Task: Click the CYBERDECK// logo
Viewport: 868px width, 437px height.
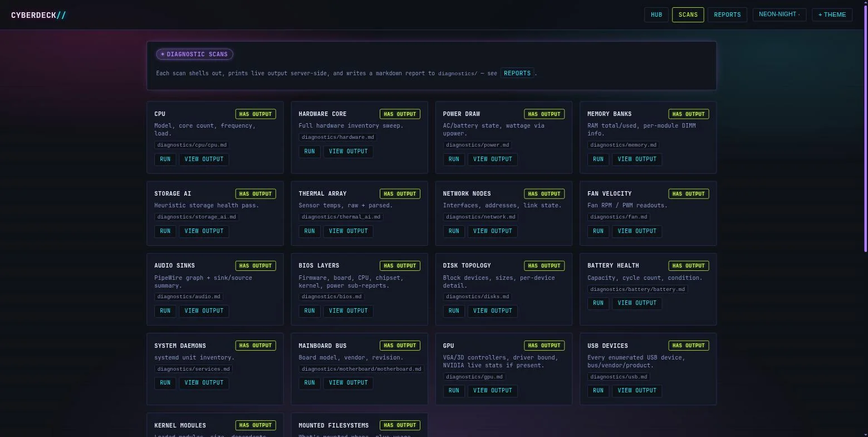Action: click(x=38, y=15)
